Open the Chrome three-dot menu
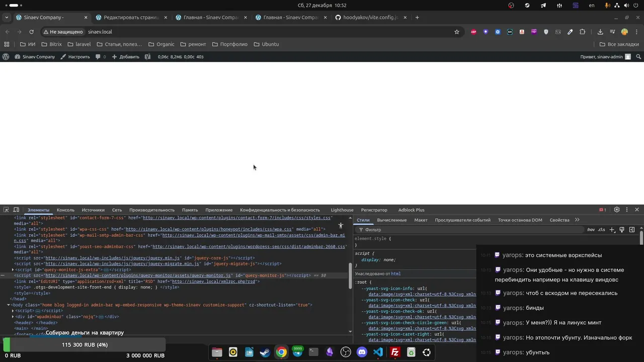 coord(636,32)
